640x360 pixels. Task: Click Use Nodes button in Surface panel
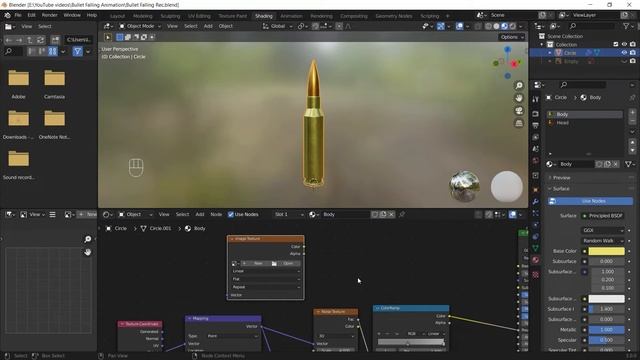click(x=590, y=201)
